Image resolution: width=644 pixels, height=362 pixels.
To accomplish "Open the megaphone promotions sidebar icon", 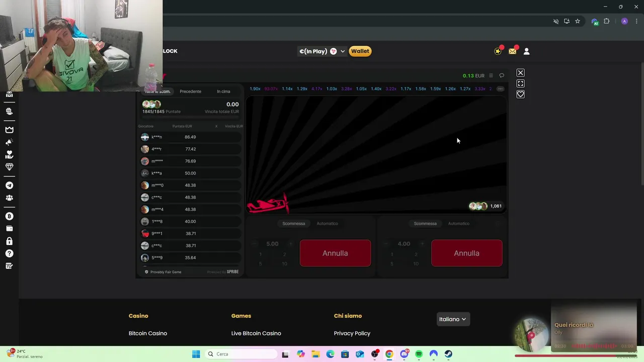I will (9, 142).
